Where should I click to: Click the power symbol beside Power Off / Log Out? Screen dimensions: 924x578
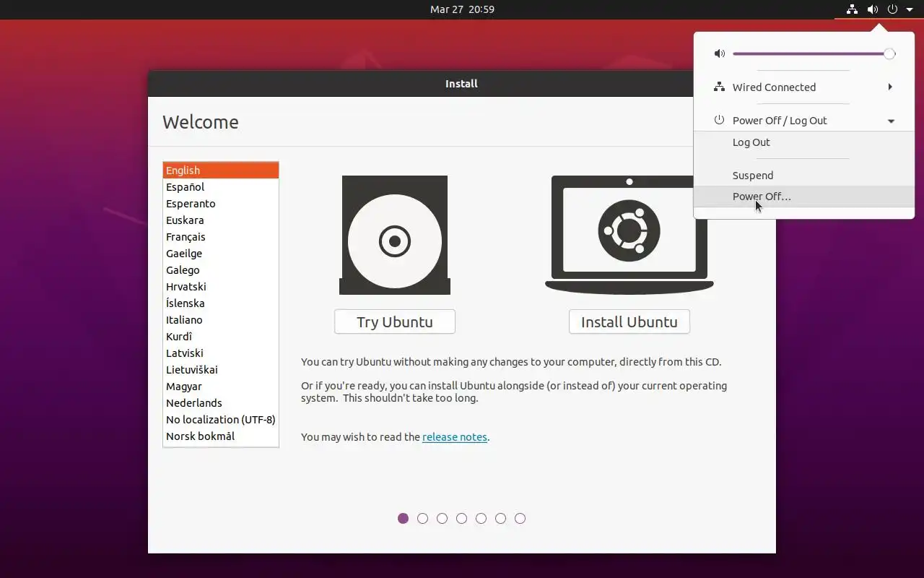(719, 120)
